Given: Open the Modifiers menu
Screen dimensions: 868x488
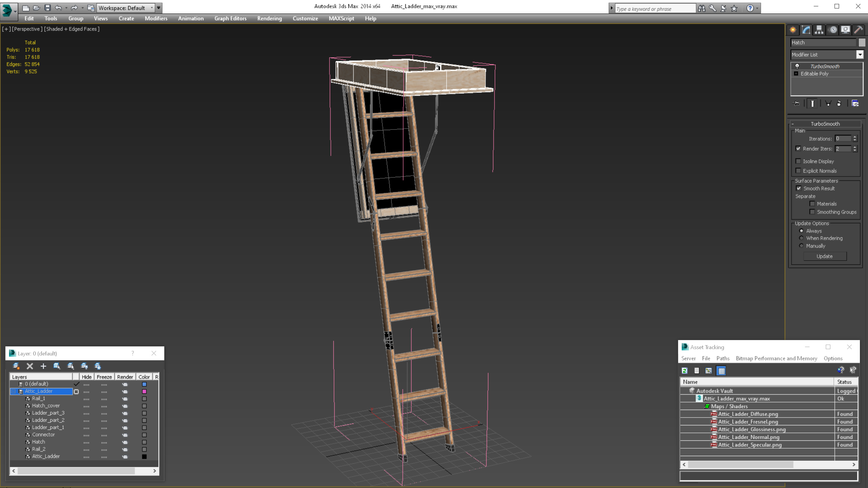Looking at the screenshot, I should [156, 18].
